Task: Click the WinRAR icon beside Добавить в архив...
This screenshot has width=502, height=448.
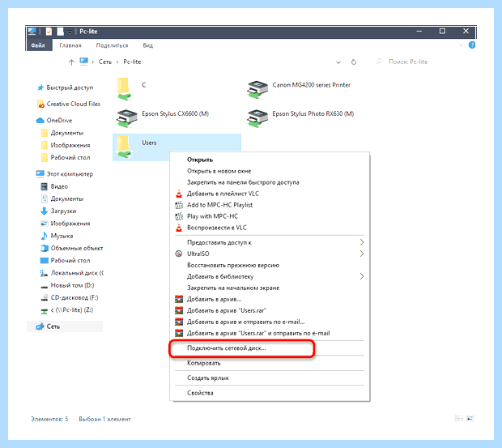Action: 179,299
